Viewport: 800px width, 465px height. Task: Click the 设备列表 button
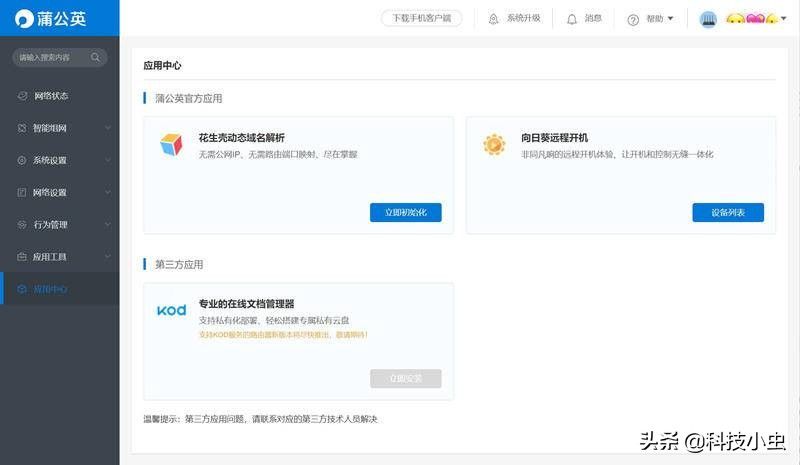(728, 212)
